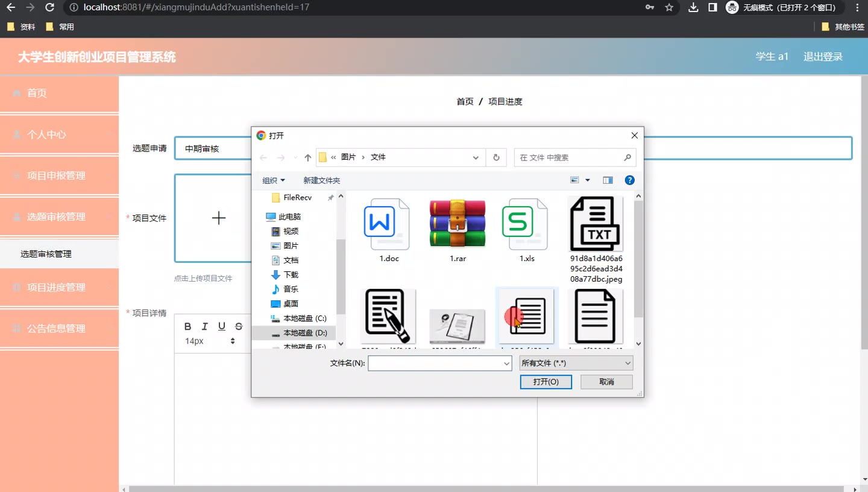Image resolution: width=868 pixels, height=492 pixels.
Task: Open 视频 folder in navigation pane
Action: tap(291, 231)
